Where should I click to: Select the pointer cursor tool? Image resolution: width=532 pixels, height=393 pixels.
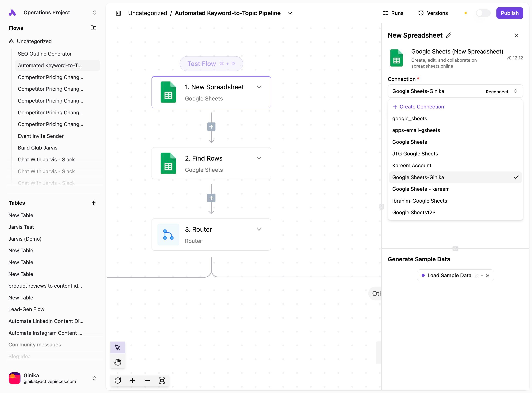(x=118, y=347)
